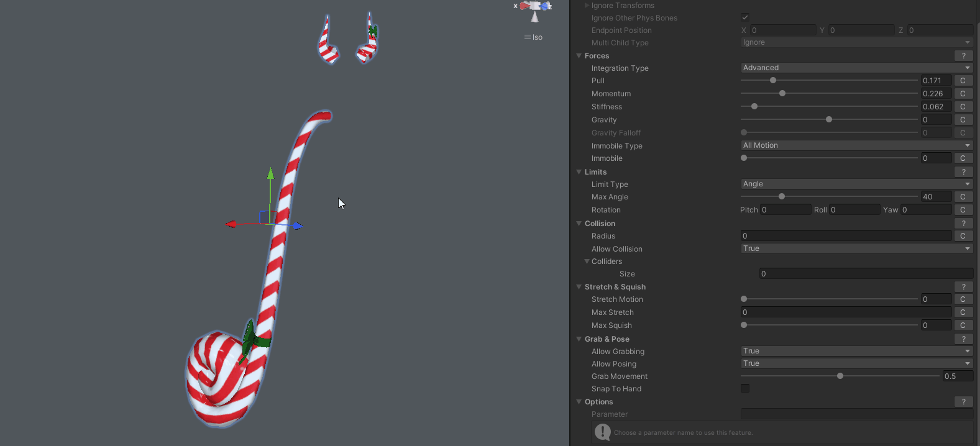Open help for the Limits section

(x=963, y=172)
